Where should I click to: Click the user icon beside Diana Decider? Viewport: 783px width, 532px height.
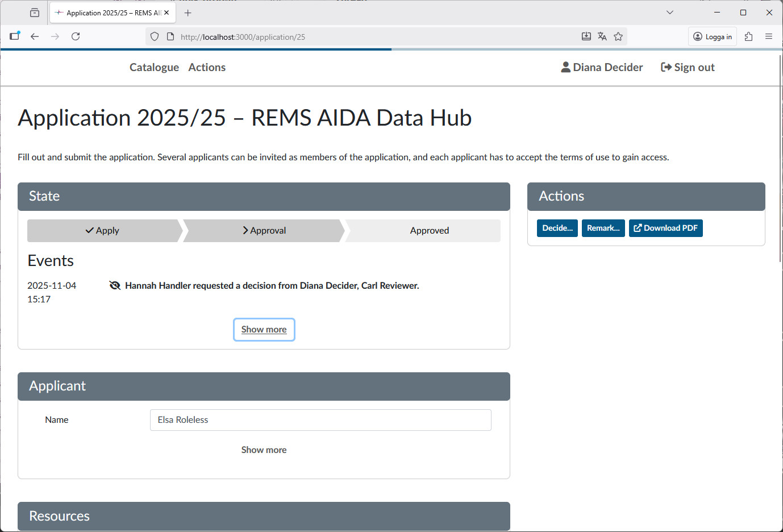[x=565, y=66]
